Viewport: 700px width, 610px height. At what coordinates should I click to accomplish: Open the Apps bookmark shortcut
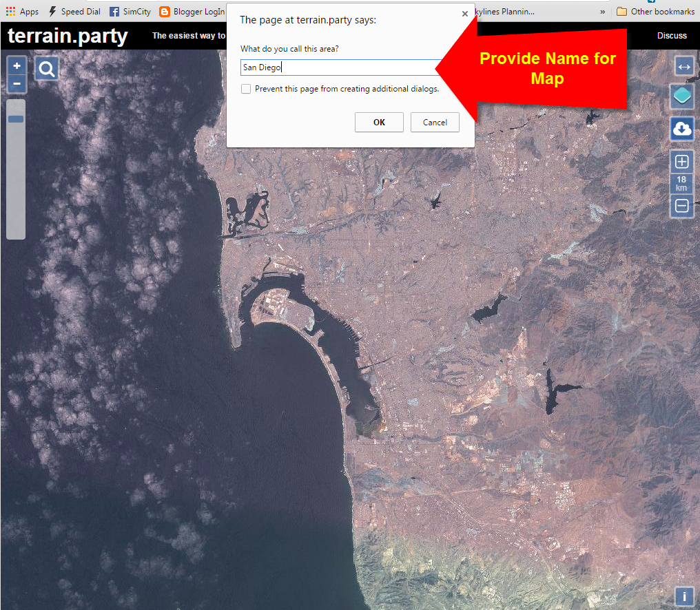pyautogui.click(x=22, y=12)
